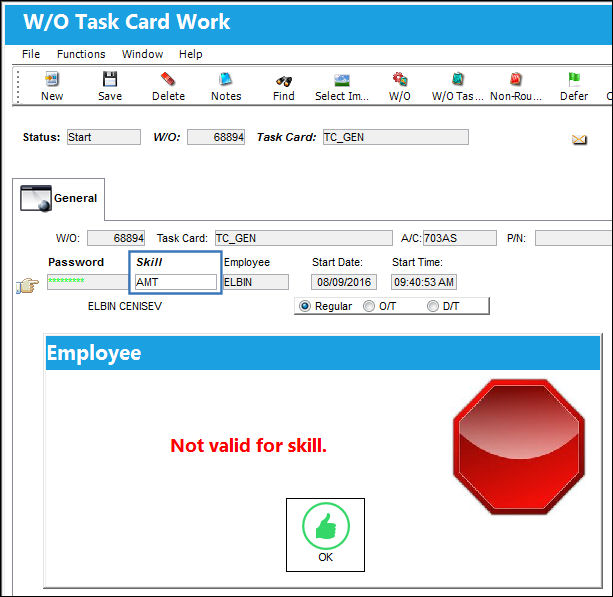The height and width of the screenshot is (597, 613).
Task: Click the envelope mail icon
Action: [579, 139]
